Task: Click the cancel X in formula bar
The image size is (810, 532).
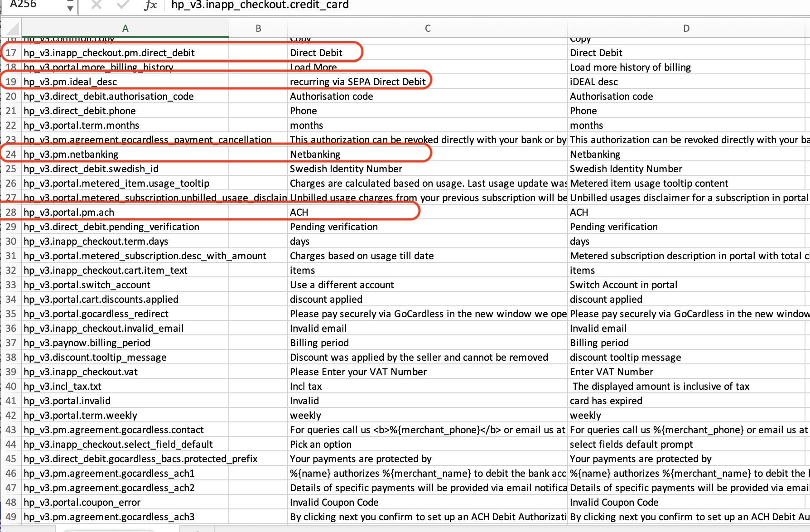Action: [x=96, y=5]
